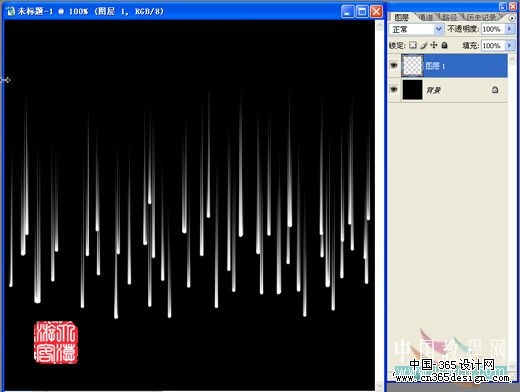The height and width of the screenshot is (392, 520).
Task: Select the 背景 layer row
Action: (x=448, y=90)
